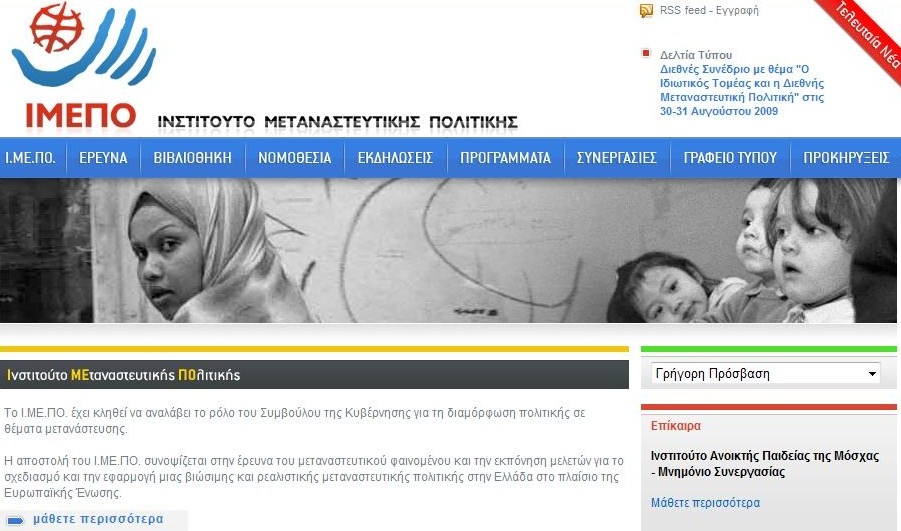Select the ΕΡΕΥΝΑ menu item
The height and width of the screenshot is (531, 901).
coord(103,157)
